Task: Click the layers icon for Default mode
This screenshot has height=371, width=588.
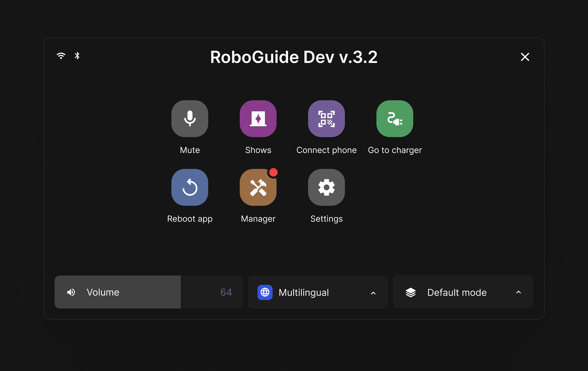Action: point(411,292)
